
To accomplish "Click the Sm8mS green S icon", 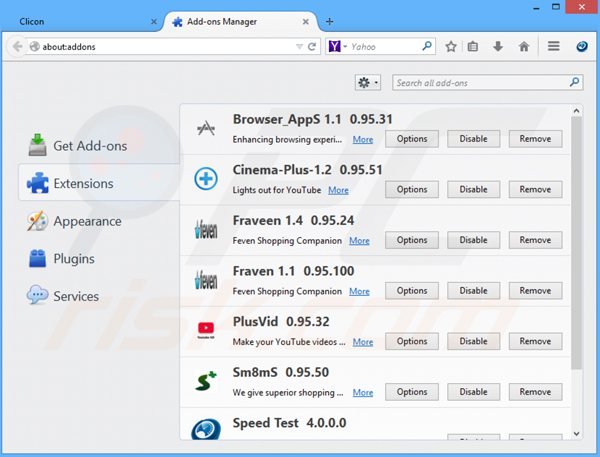I will (x=206, y=381).
